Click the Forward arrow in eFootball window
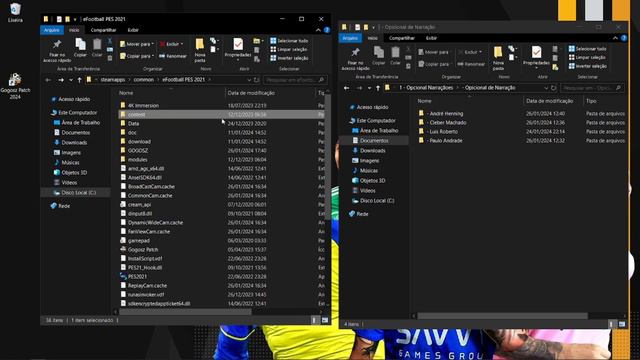 pos(61,80)
